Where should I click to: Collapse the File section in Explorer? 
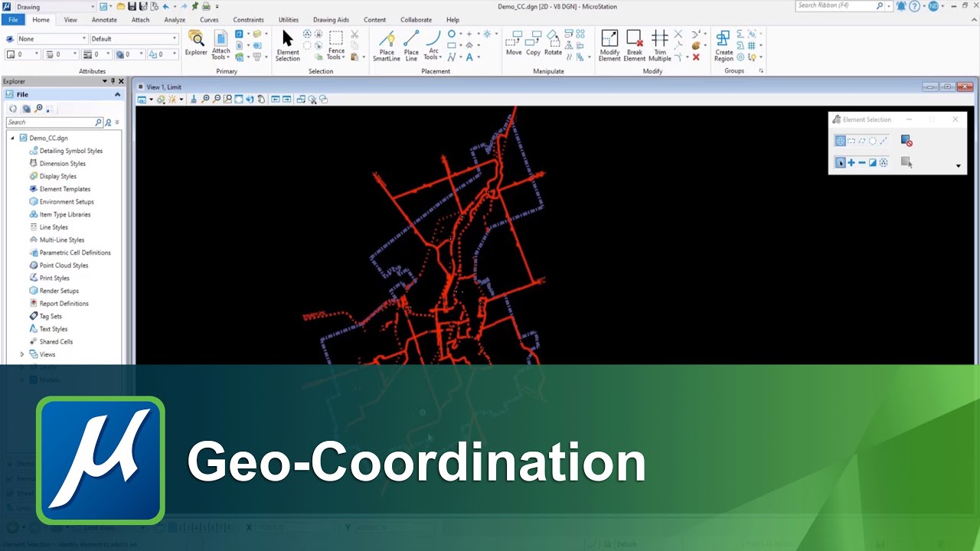117,94
